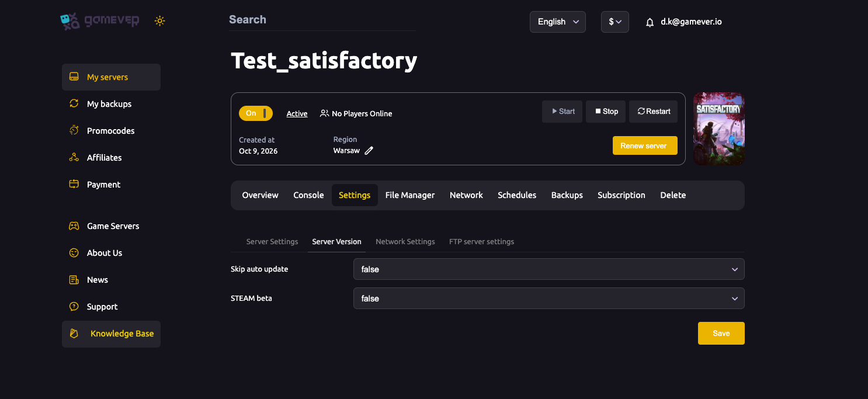Open Affiliates menu item
Screen dimensions: 868x399
pos(111,158)
